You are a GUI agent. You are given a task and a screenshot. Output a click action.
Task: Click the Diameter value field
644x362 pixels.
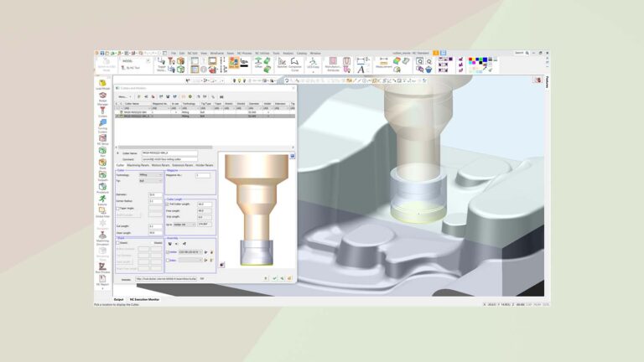(156, 194)
